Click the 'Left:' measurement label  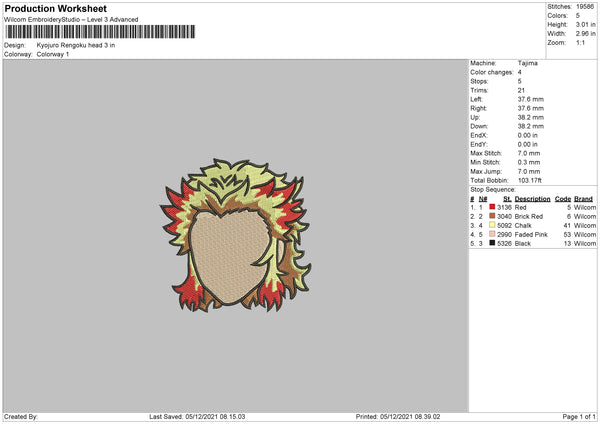point(476,99)
